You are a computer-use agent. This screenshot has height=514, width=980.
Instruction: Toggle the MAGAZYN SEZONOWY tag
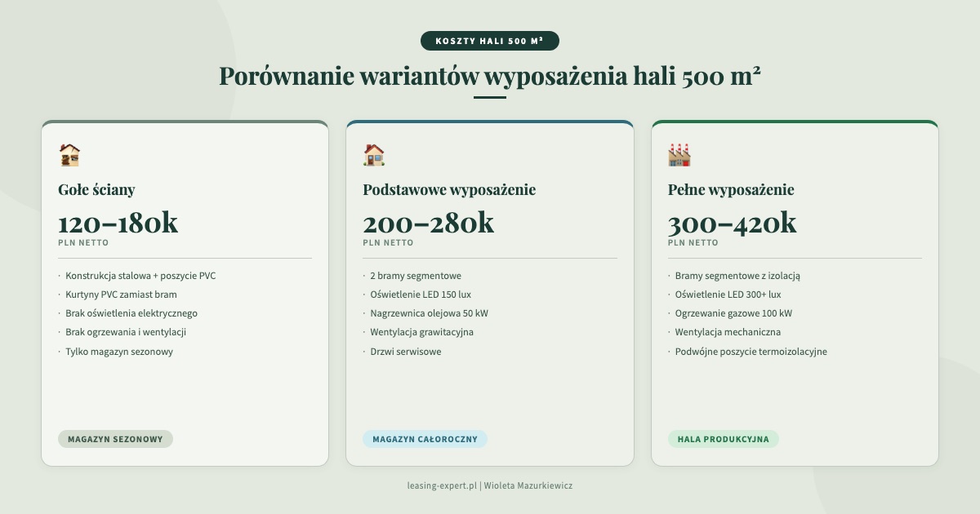[115, 438]
